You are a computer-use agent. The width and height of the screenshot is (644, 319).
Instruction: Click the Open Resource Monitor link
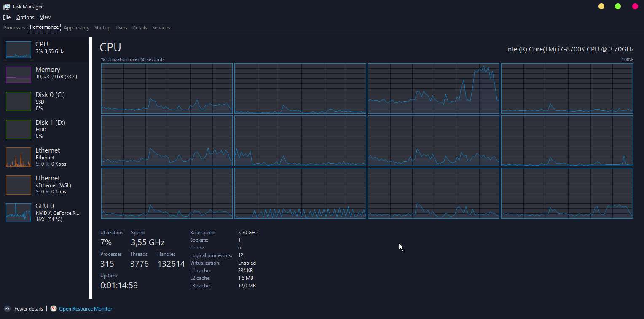pos(86,309)
